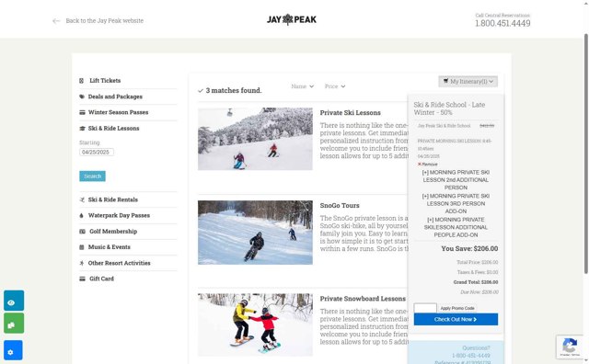Image resolution: width=589 pixels, height=364 pixels.
Task: Click the Winter Season Passes card icon
Action: pos(82,112)
